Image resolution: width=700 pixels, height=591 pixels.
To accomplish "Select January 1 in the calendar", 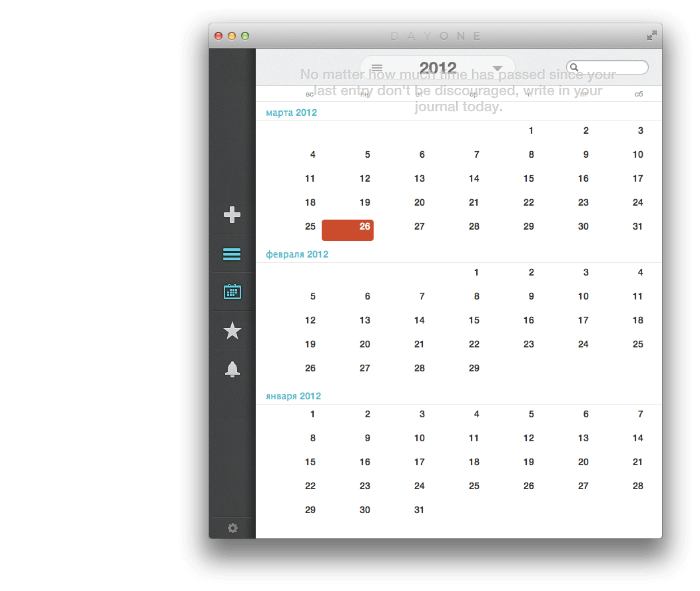I will pyautogui.click(x=312, y=415).
